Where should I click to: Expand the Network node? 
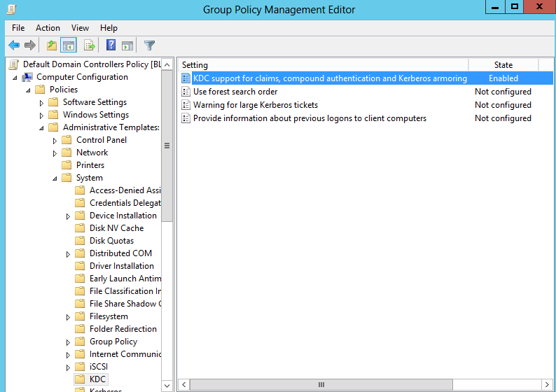tap(55, 153)
